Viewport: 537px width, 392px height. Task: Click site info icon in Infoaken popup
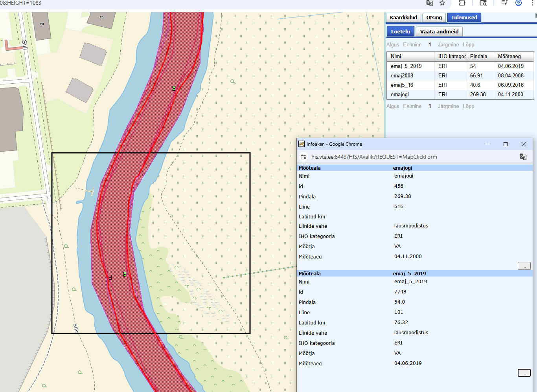[303, 157]
